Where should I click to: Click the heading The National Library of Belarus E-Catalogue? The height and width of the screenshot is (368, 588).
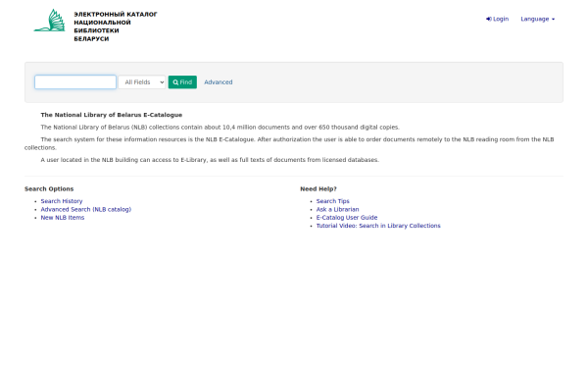click(112, 115)
